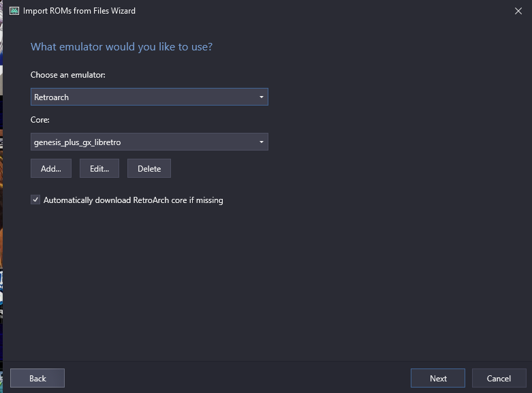
Task: Cancel the ROM import wizard
Action: (499, 378)
